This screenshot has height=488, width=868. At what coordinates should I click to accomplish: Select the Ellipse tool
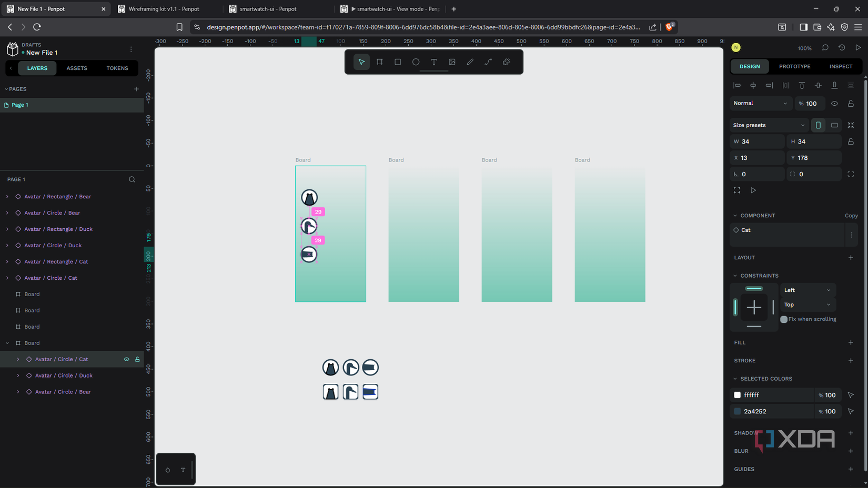point(416,62)
